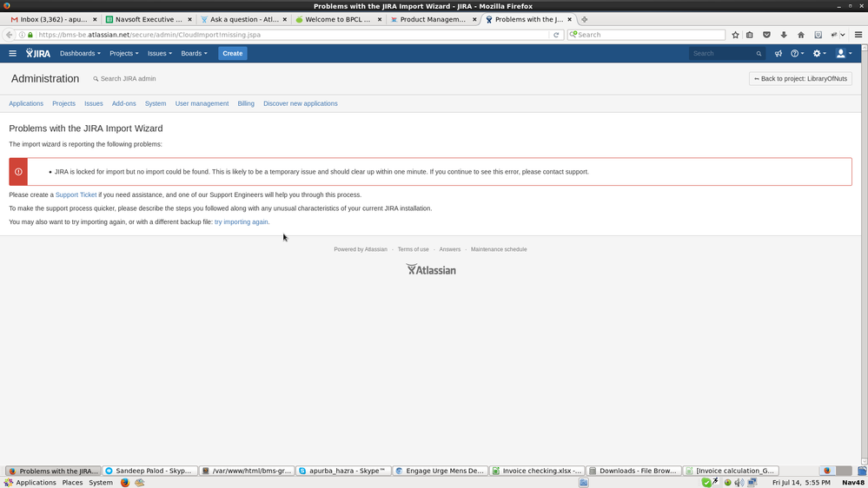
Task: Click the green checkmark tray icon
Action: pyautogui.click(x=706, y=483)
